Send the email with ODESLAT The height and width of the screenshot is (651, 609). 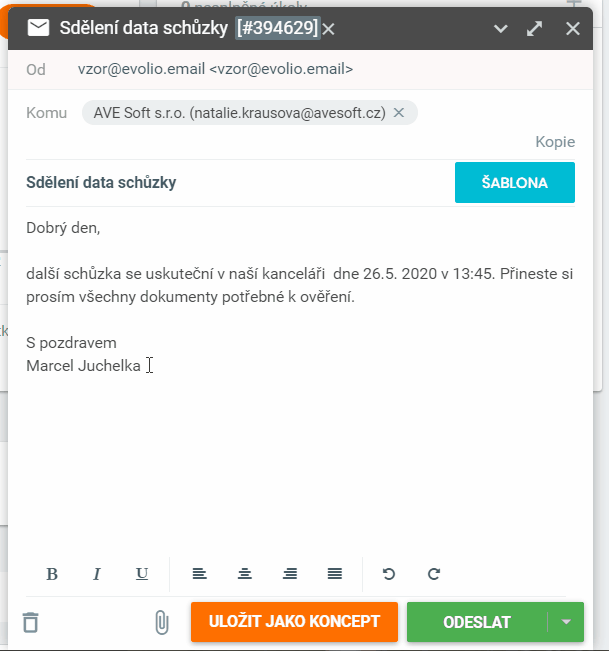[x=477, y=622]
